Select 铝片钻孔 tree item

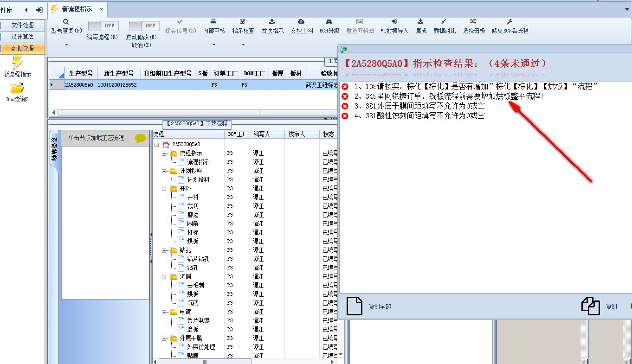coord(199,259)
